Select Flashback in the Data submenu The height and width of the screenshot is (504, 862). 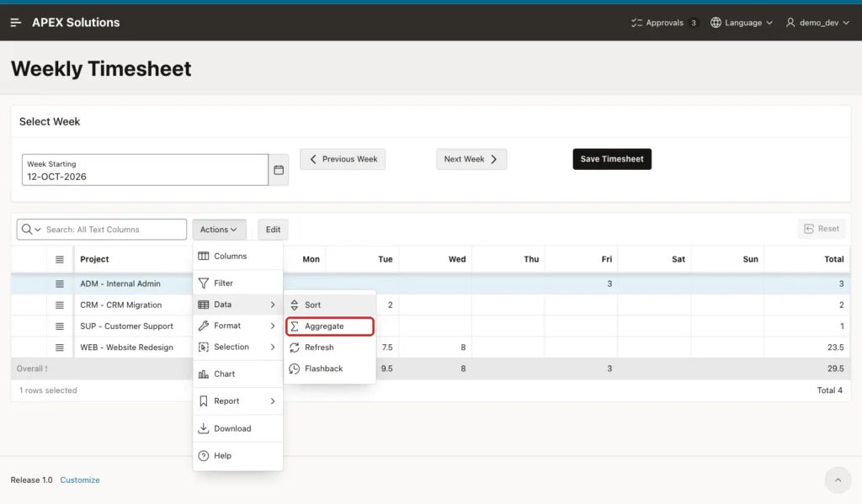coord(330,369)
